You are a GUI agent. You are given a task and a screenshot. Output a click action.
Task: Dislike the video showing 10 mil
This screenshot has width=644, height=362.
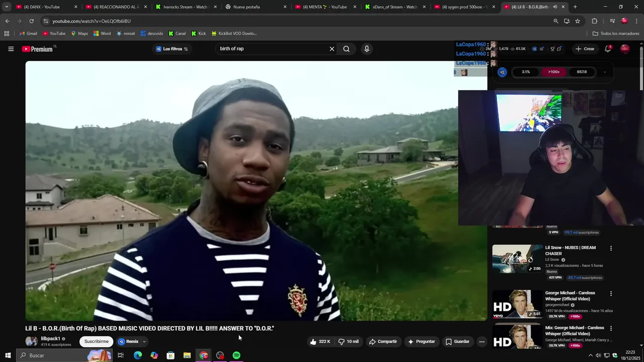point(349,341)
